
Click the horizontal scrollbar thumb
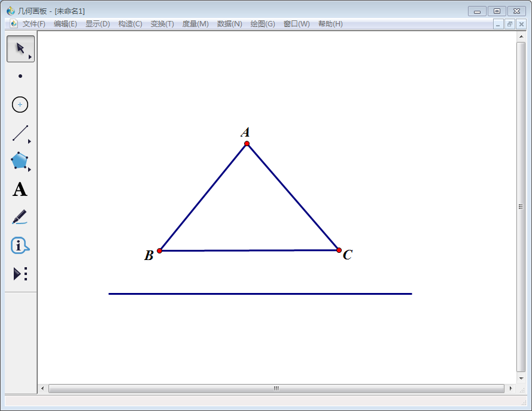pyautogui.click(x=276, y=388)
